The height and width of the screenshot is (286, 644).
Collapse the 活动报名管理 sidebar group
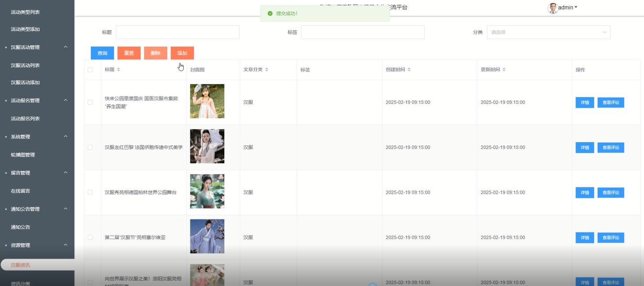(x=37, y=100)
